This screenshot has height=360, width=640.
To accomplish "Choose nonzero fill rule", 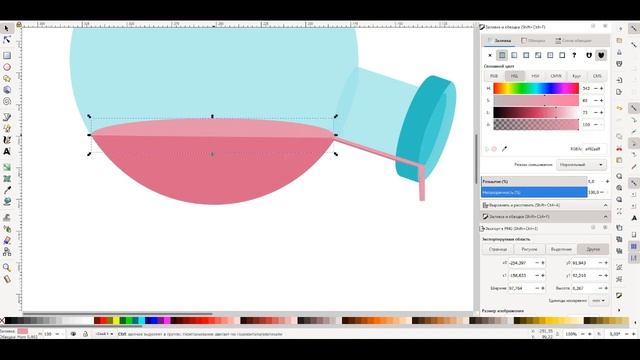I will click(x=601, y=55).
